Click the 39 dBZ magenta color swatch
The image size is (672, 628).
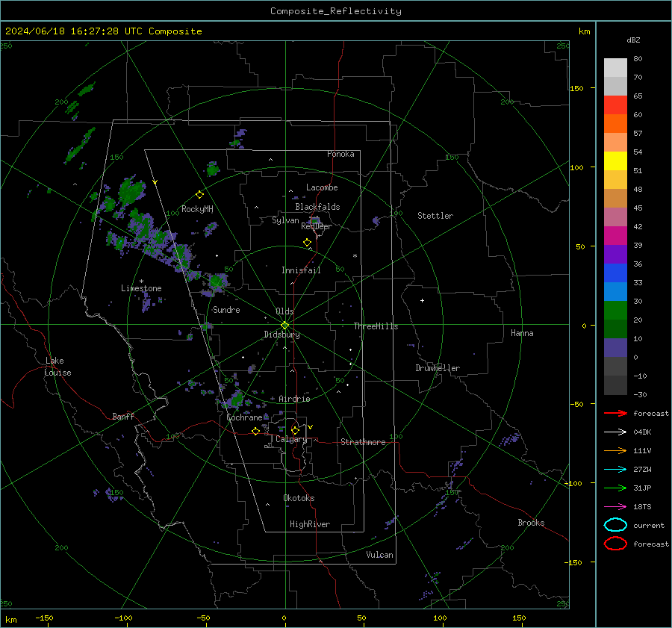pyautogui.click(x=615, y=235)
